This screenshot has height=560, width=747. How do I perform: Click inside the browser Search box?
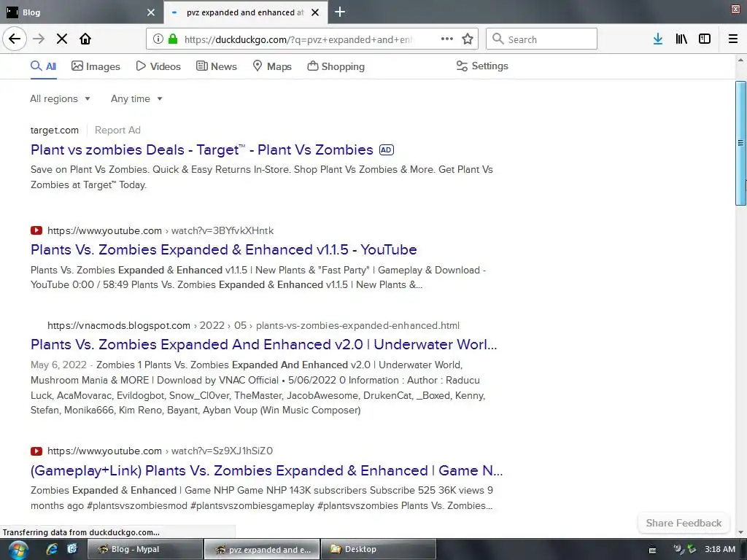pyautogui.click(x=541, y=39)
